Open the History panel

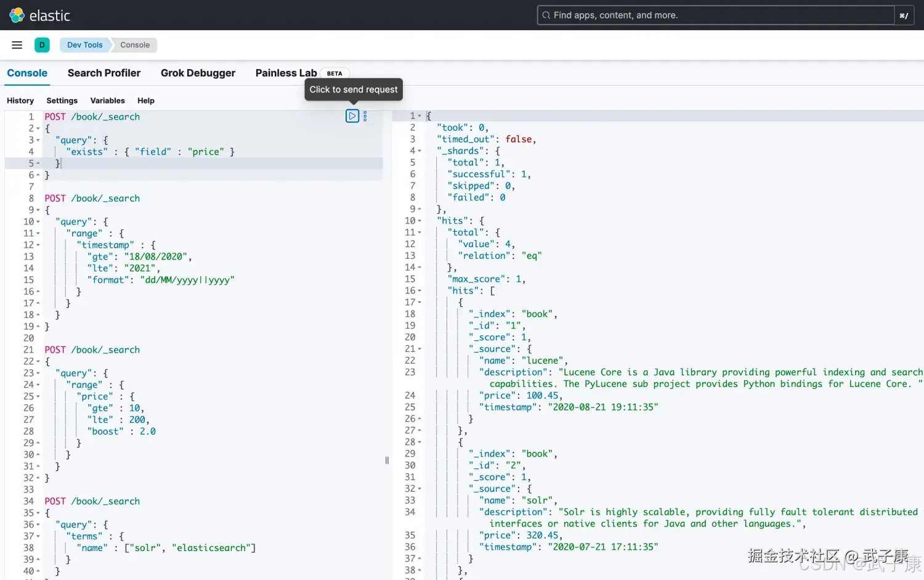20,100
